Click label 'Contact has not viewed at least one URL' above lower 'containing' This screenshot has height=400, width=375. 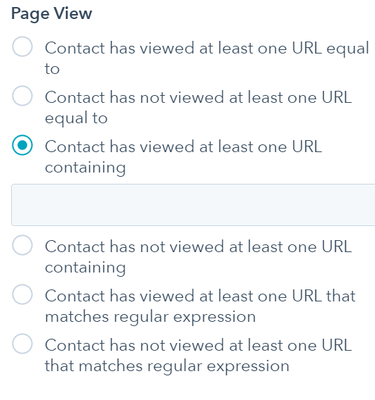[198, 247]
